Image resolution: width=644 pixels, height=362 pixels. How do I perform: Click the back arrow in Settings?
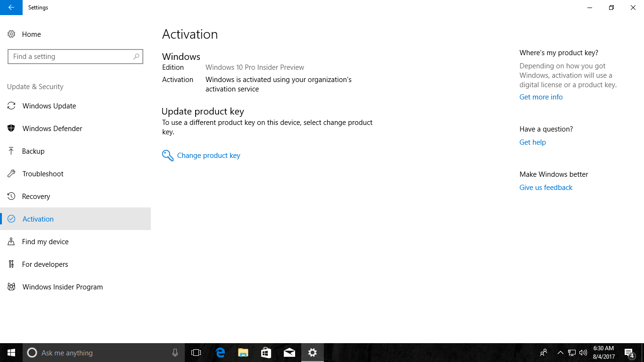click(11, 8)
